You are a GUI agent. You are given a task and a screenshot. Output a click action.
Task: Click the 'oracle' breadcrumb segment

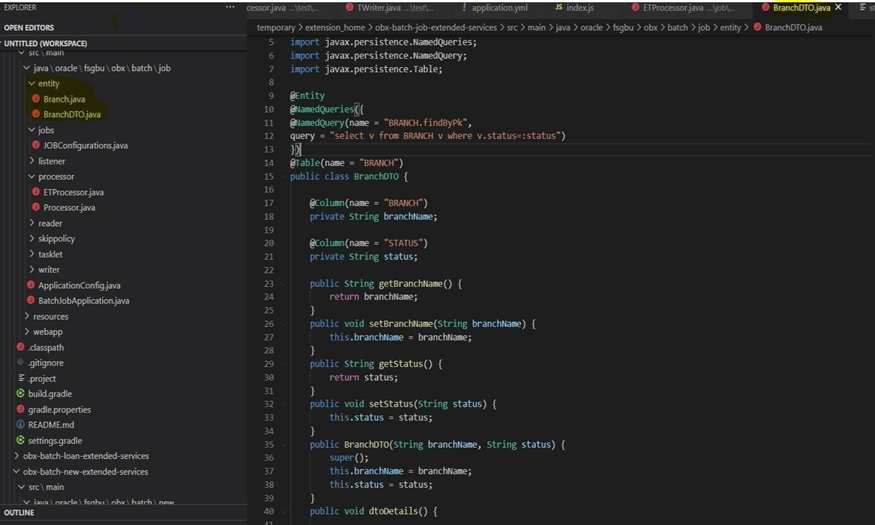[591, 27]
